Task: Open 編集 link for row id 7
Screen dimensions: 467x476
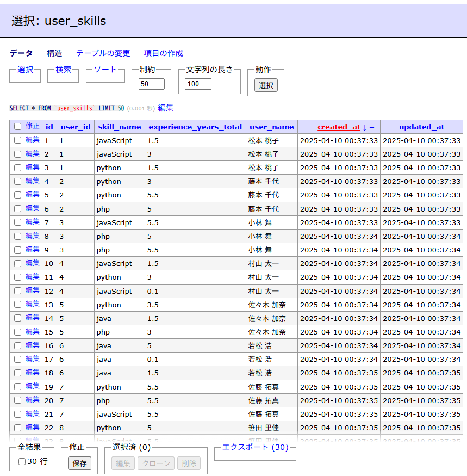Action: [33, 222]
